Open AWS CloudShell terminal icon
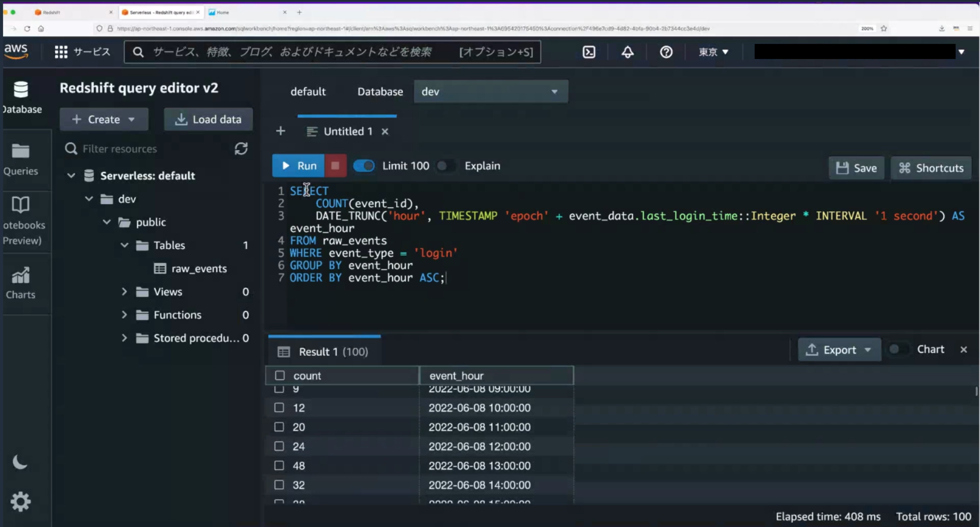The height and width of the screenshot is (527, 980). click(589, 52)
